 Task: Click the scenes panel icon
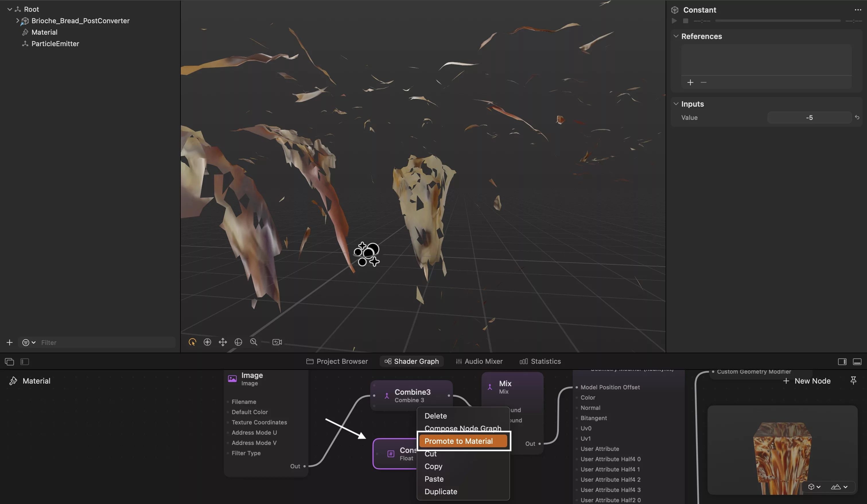click(9, 361)
